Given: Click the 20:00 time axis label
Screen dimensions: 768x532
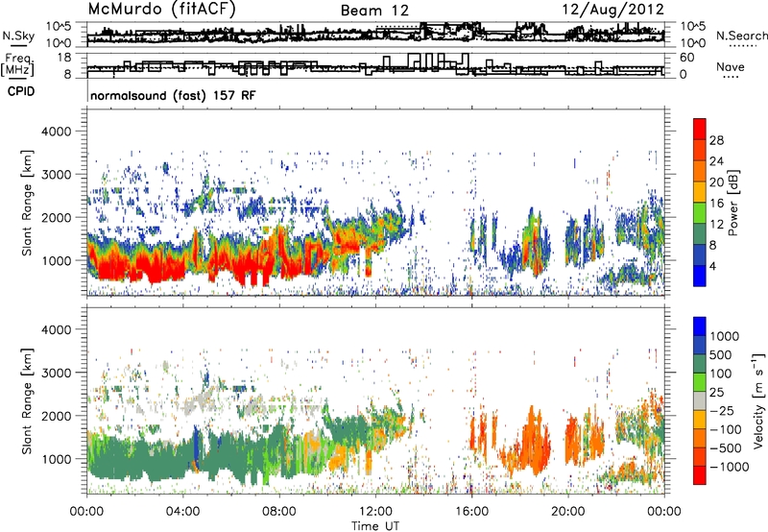Looking at the screenshot, I should point(568,512).
